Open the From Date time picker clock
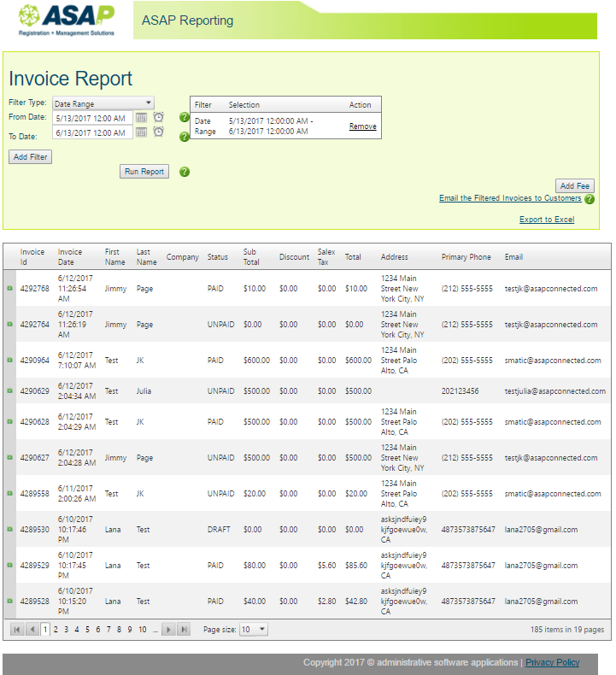 pos(158,118)
